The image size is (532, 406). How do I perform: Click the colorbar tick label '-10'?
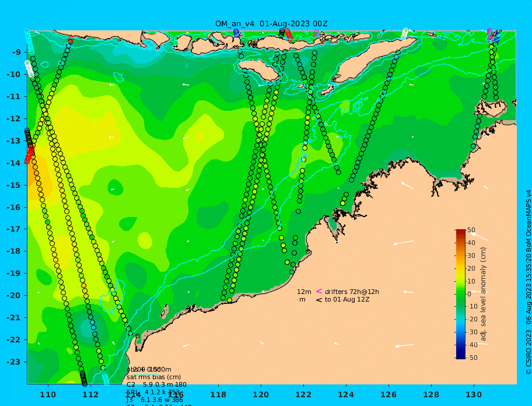(x=472, y=307)
